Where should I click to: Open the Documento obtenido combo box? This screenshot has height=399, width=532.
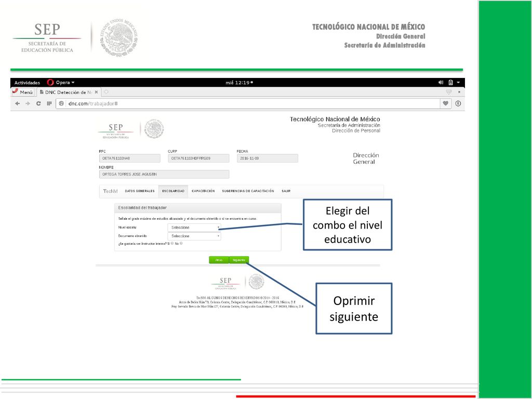[x=194, y=236]
